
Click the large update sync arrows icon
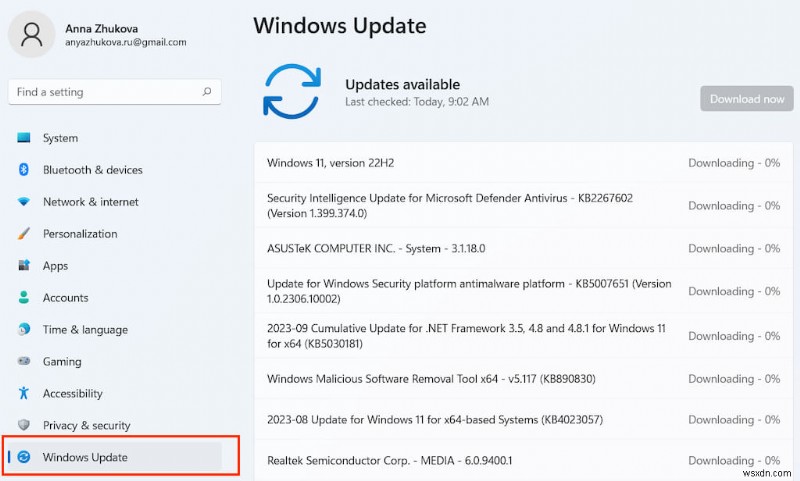pyautogui.click(x=292, y=91)
